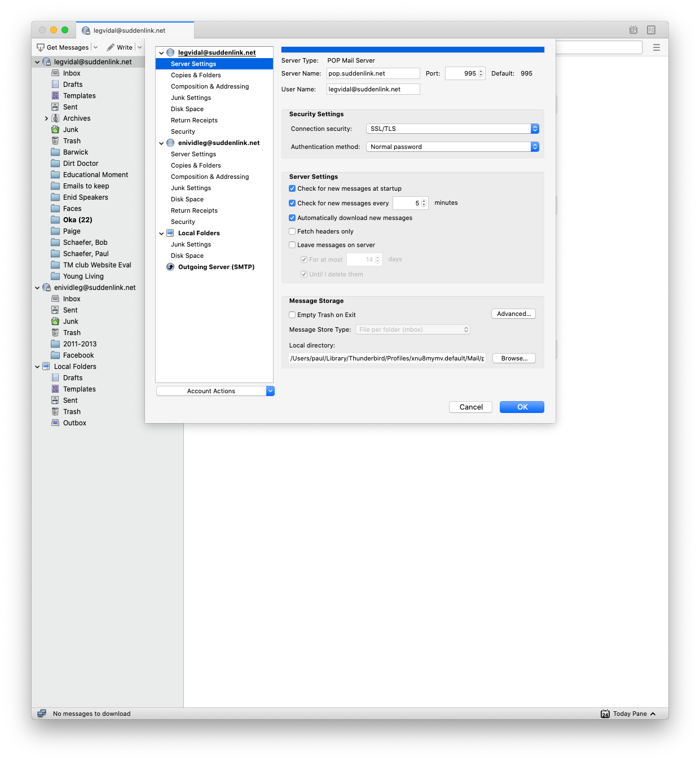Click the Cancel button
Screen dimensions: 700x761
471,407
